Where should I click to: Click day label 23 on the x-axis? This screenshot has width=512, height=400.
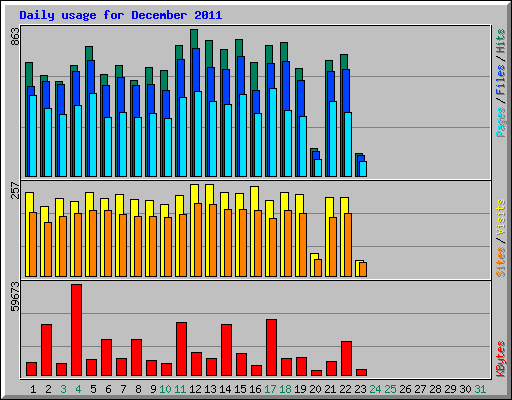(360, 389)
